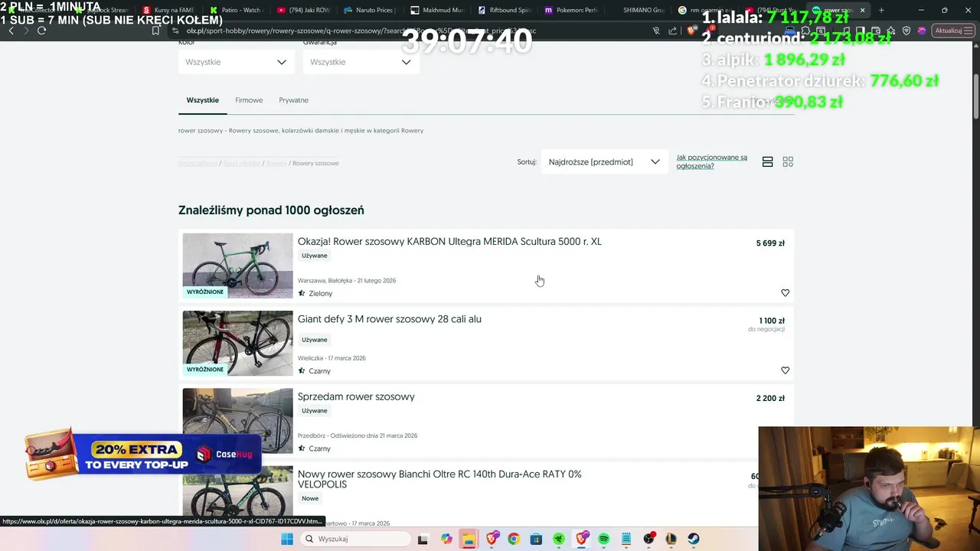
Task: Open the Najdroższe sort dropdown
Action: (x=604, y=162)
